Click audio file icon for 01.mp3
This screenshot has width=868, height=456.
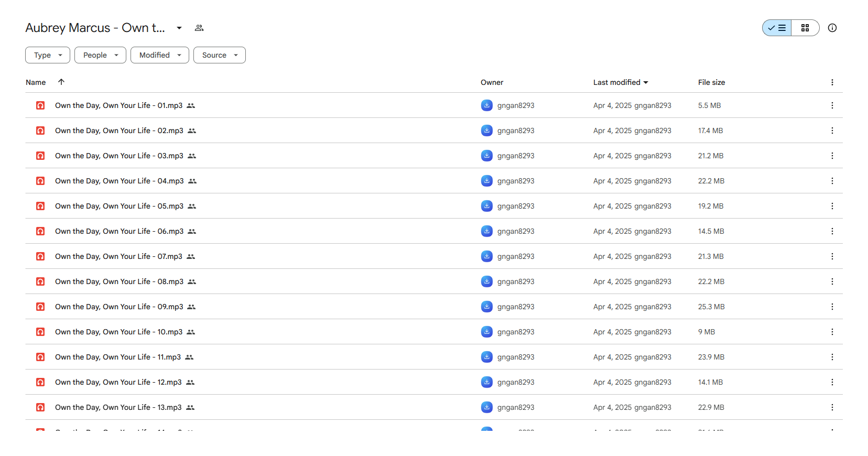40,105
